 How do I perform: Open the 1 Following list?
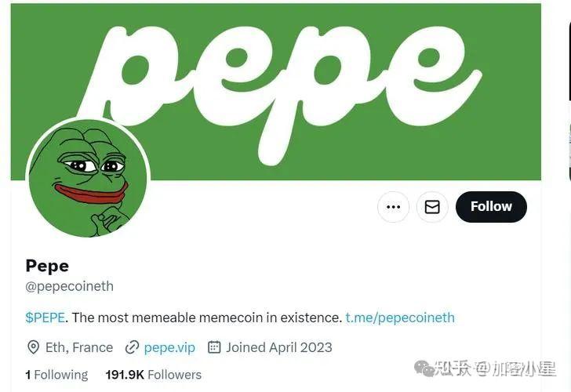point(56,375)
